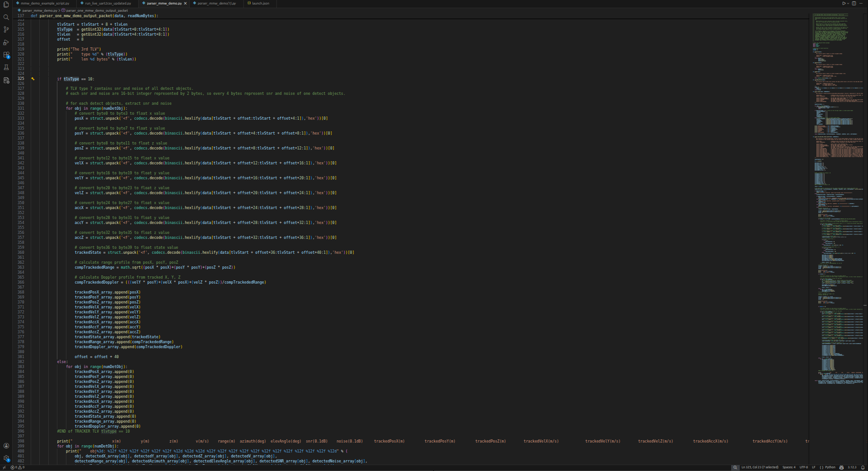Change end of line sequence LF

pyautogui.click(x=814, y=467)
